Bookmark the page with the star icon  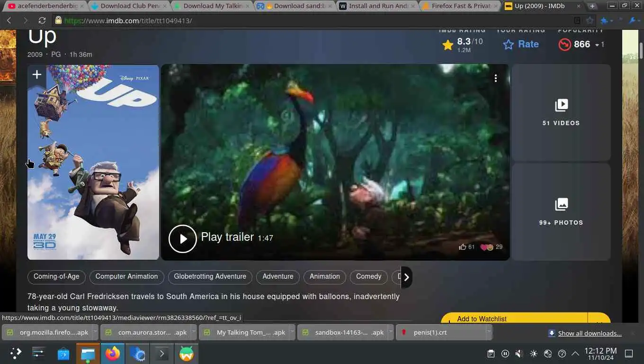coord(590,20)
